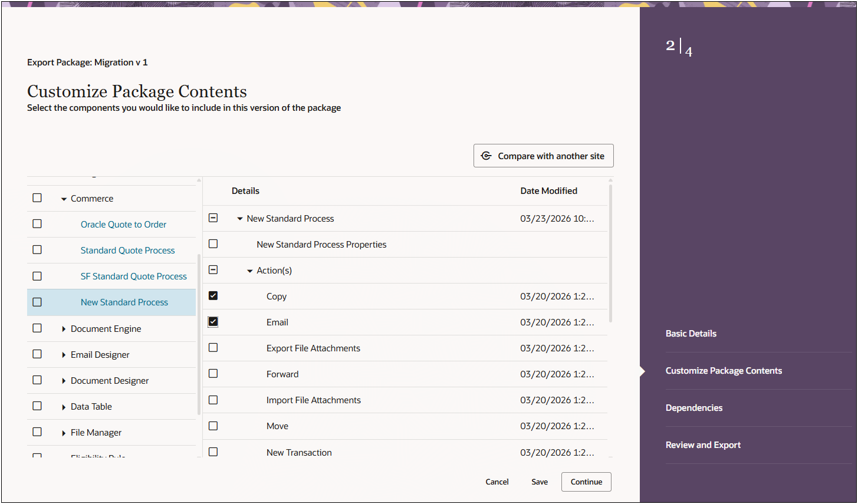This screenshot has height=504, width=858.
Task: Click the Forward row text
Action: point(282,374)
